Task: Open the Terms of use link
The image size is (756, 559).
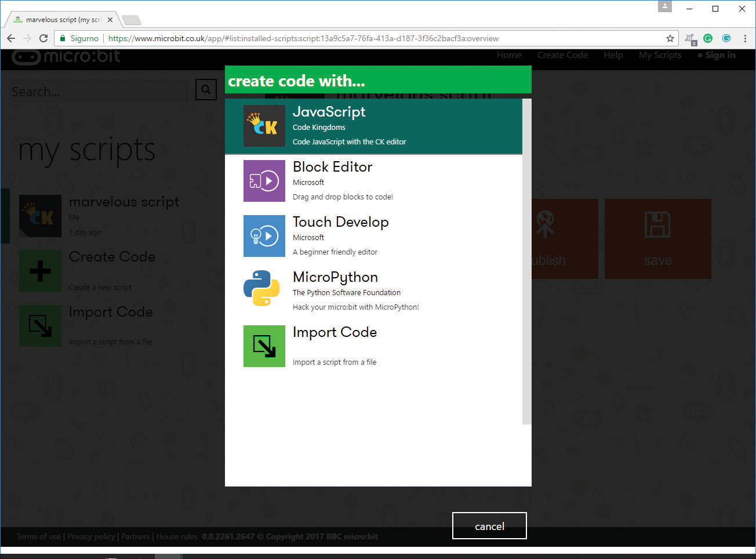Action: click(38, 536)
